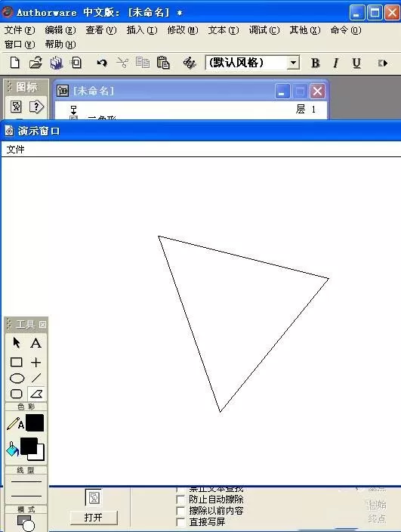
Task: Select the Diagonal line tool
Action: point(36,378)
